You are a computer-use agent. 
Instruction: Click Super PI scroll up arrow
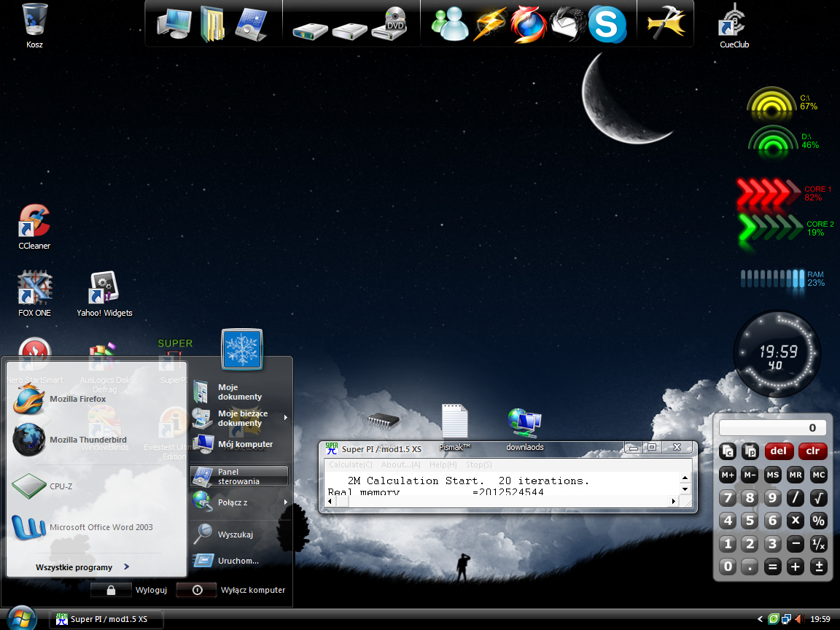point(685,478)
